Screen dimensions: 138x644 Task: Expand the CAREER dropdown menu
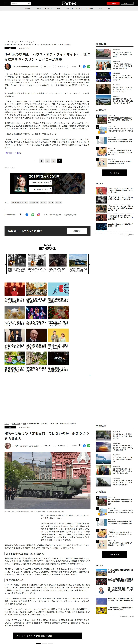pos(90,8)
